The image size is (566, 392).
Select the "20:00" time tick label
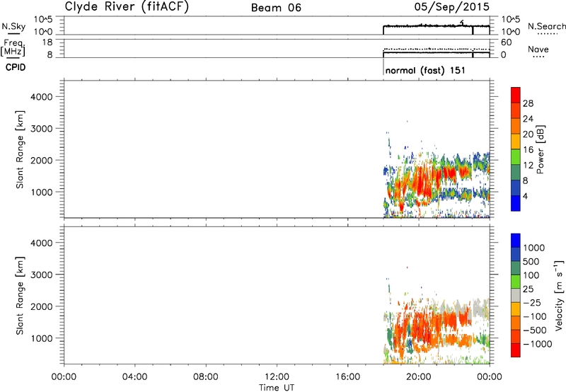tap(418, 377)
